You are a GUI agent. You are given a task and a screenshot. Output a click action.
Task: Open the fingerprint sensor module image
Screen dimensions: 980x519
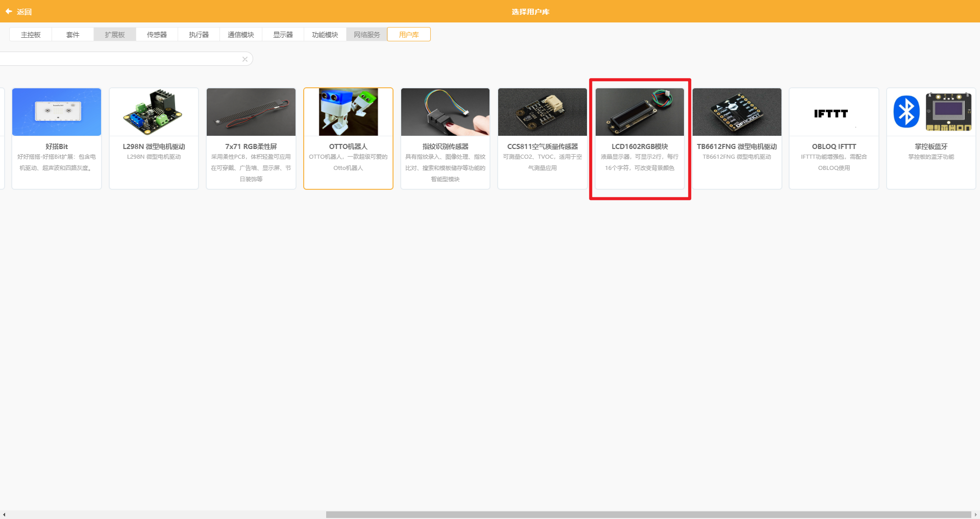(x=445, y=112)
